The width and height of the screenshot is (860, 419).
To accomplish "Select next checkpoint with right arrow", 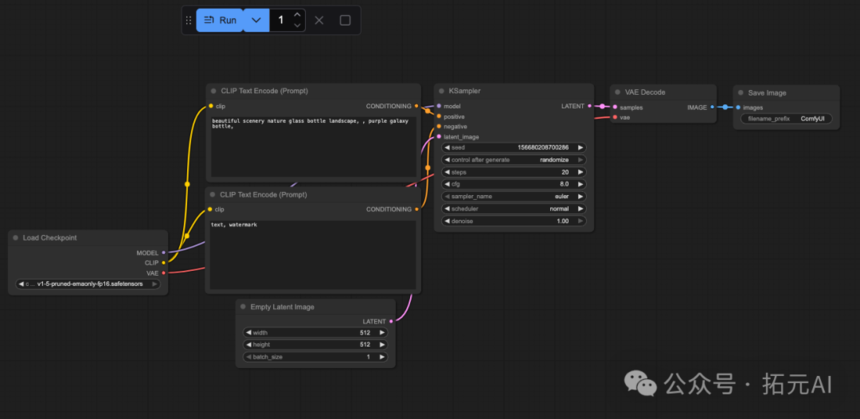I will [x=154, y=284].
